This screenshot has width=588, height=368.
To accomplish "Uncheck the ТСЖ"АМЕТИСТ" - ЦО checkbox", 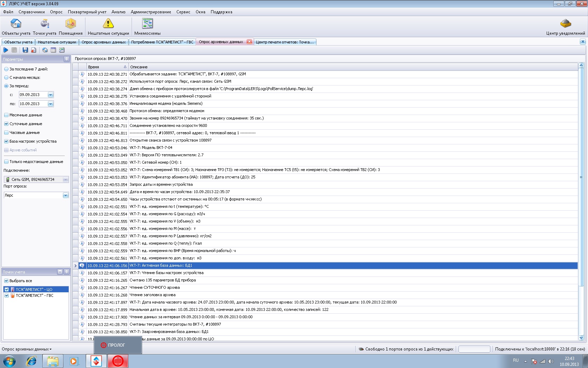I will pyautogui.click(x=7, y=289).
